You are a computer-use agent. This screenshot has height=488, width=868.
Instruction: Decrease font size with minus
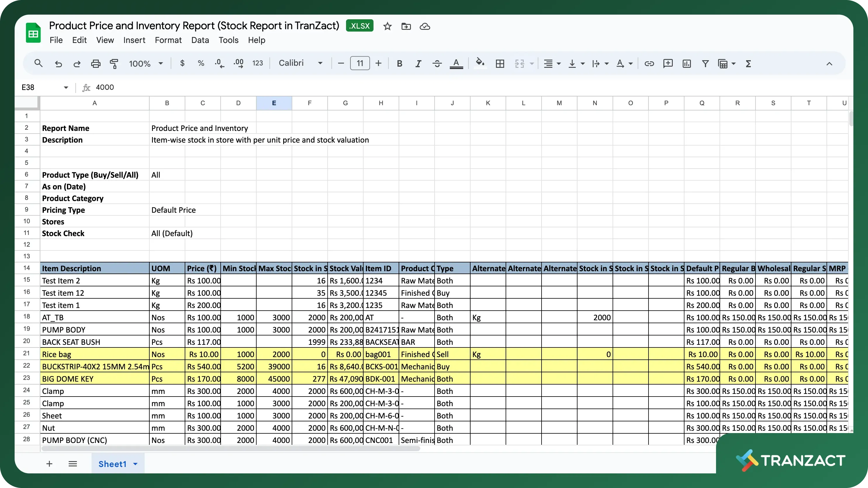point(341,63)
